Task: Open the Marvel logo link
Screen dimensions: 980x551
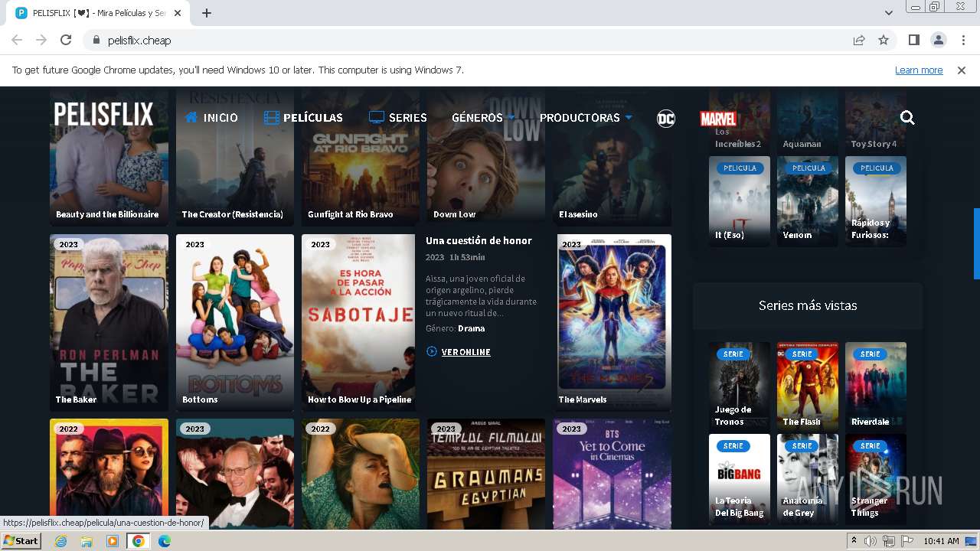Action: pyautogui.click(x=718, y=119)
